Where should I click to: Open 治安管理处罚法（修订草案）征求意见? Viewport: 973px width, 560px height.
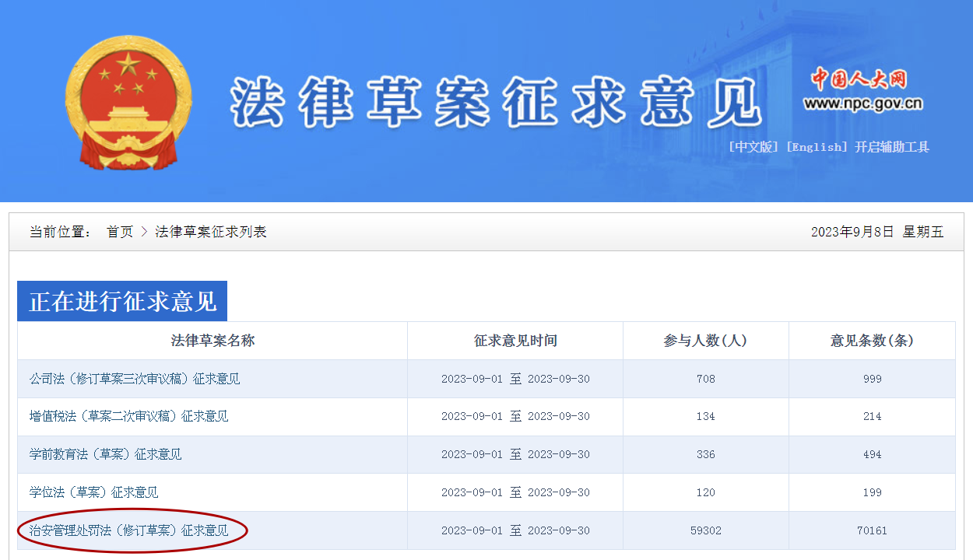pyautogui.click(x=129, y=530)
